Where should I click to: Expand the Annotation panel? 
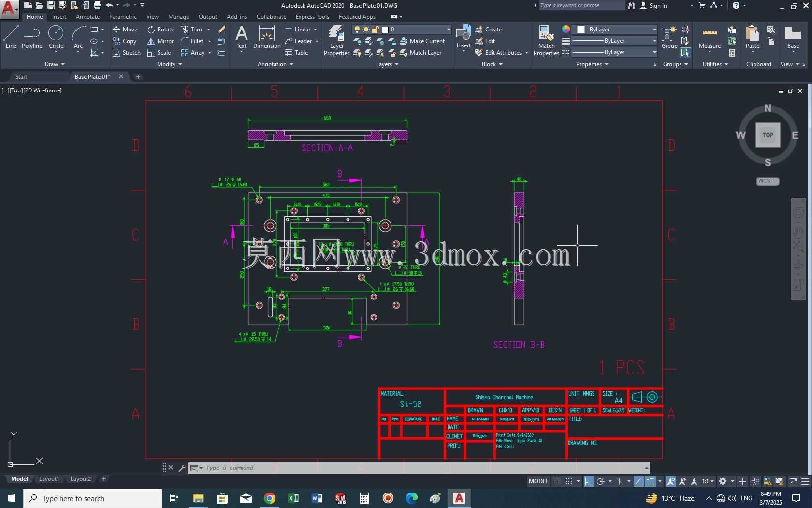[x=275, y=64]
